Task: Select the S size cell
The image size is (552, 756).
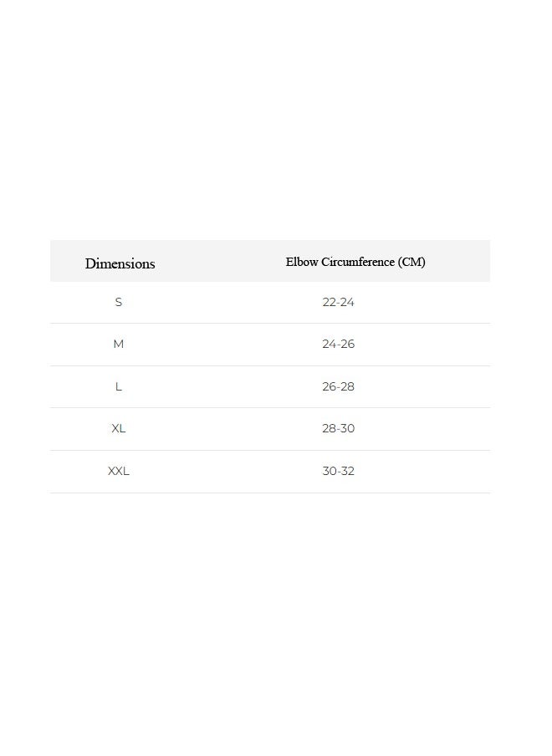Action: pos(118,302)
